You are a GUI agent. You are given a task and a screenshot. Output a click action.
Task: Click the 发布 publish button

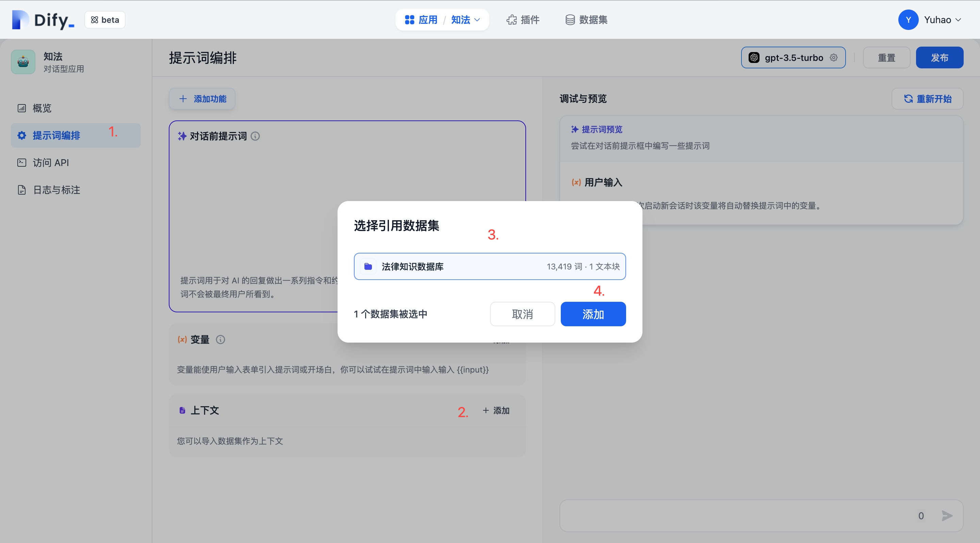pos(939,57)
